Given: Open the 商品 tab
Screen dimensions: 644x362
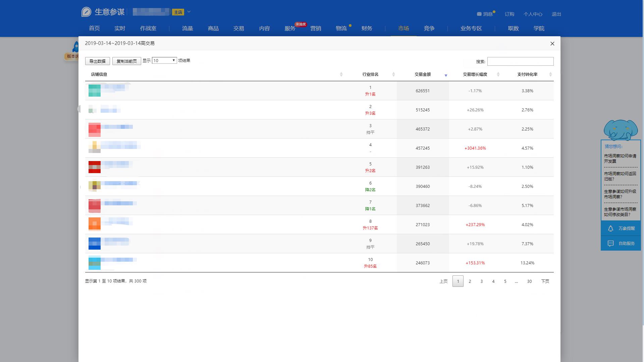Looking at the screenshot, I should (213, 29).
